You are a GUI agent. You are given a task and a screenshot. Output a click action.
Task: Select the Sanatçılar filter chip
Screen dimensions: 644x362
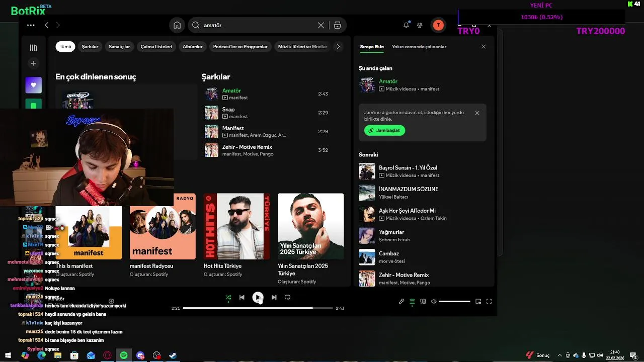pyautogui.click(x=119, y=47)
